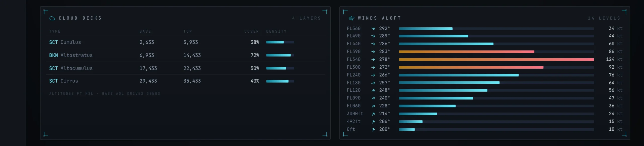
Task: Click the 14 LEVELS label
Action: pyautogui.click(x=604, y=18)
